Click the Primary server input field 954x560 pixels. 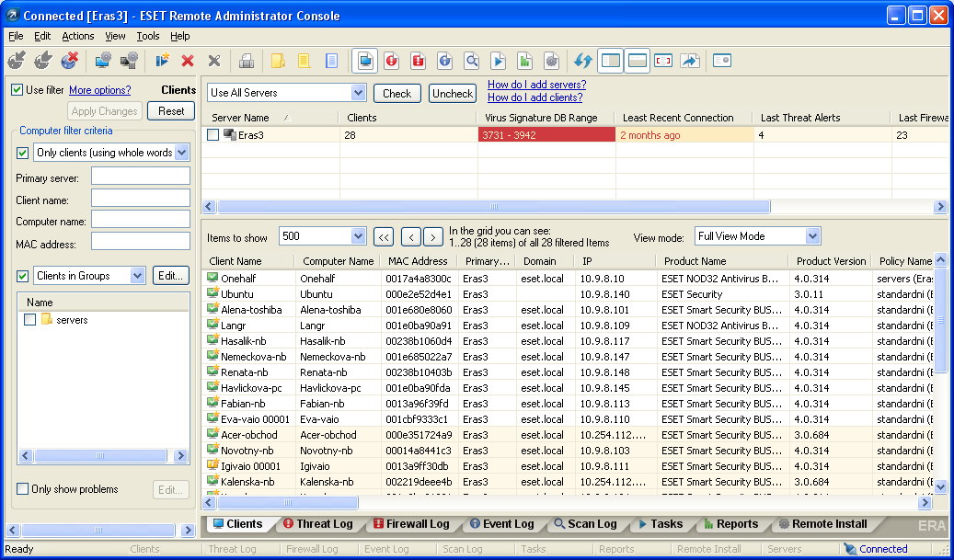coord(141,177)
